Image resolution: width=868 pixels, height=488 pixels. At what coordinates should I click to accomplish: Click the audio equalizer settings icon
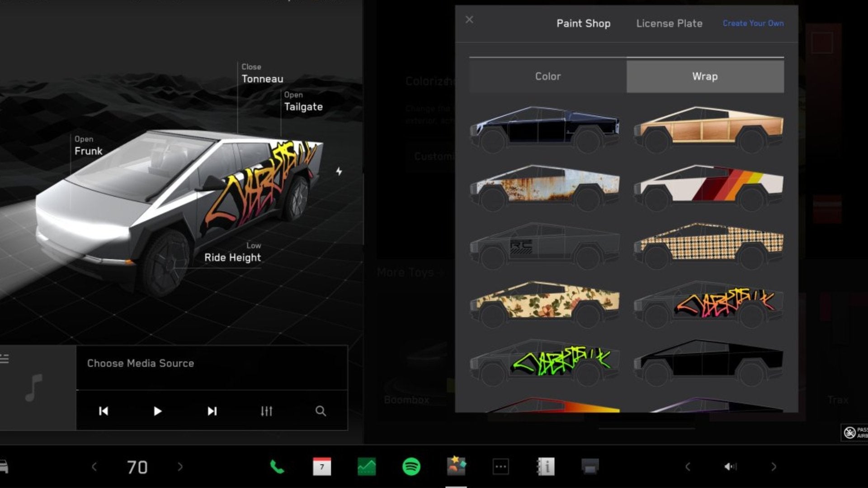coord(266,411)
